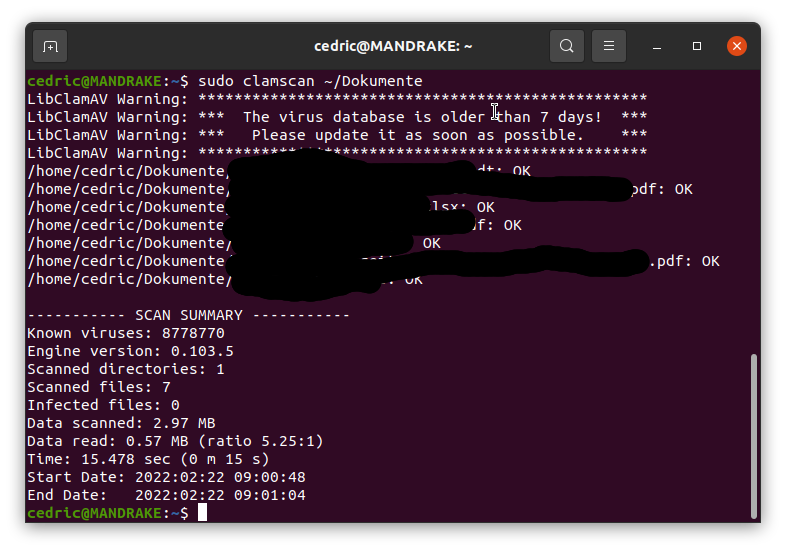
Task: Click the 'sudo clamscan ~/Dokumente' command text
Action: (x=310, y=80)
